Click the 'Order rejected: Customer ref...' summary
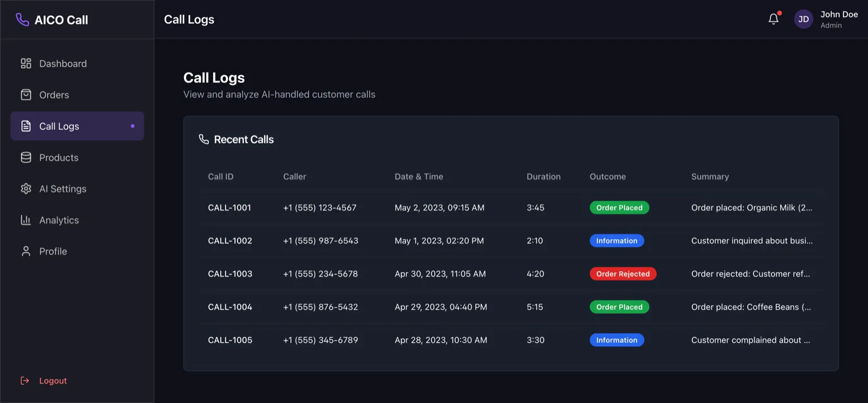 click(751, 274)
